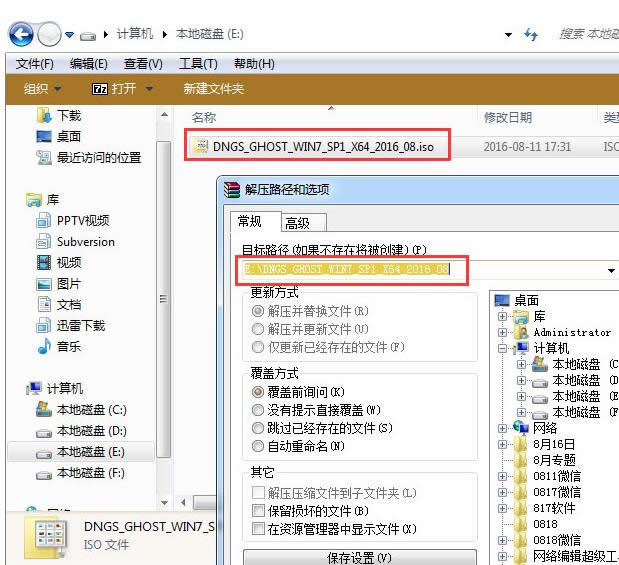Click the 7z icon beside 打开
The width and height of the screenshot is (619, 565).
pyautogui.click(x=99, y=89)
